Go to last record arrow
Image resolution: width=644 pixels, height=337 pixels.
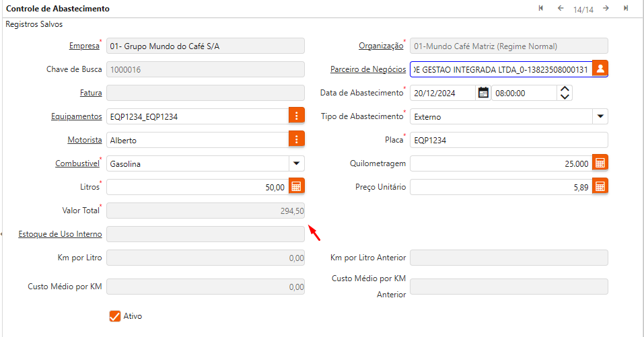coord(626,8)
